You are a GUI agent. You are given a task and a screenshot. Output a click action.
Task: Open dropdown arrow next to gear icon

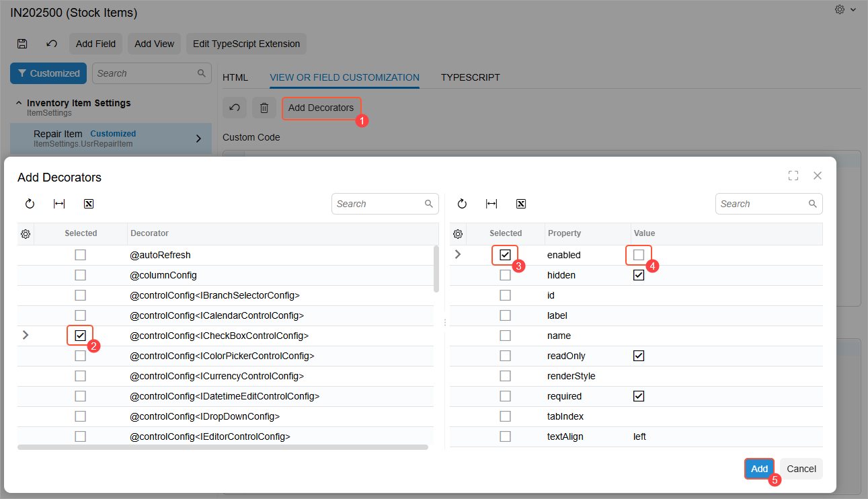853,9
